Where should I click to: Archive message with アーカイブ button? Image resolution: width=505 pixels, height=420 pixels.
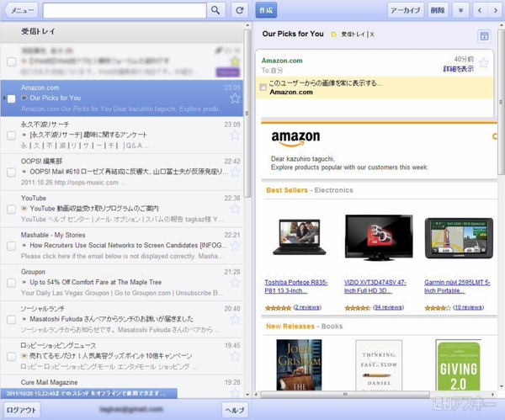point(405,10)
